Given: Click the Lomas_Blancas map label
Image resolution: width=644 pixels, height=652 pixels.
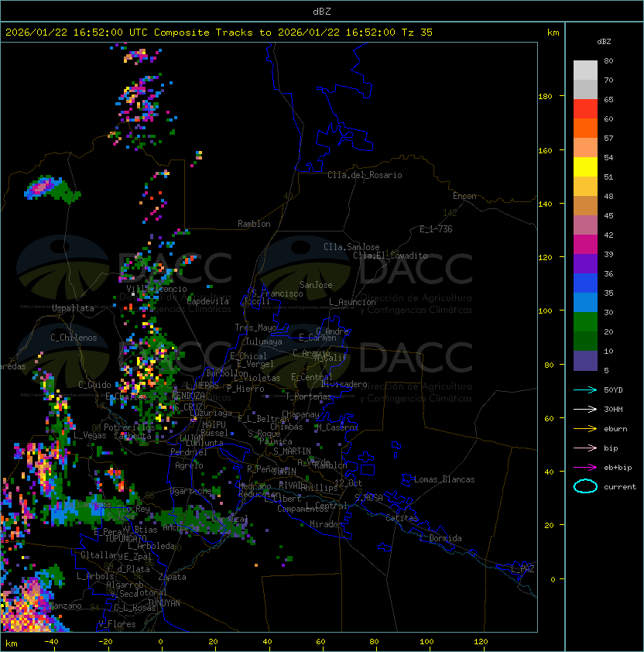Looking at the screenshot, I should click(444, 479).
